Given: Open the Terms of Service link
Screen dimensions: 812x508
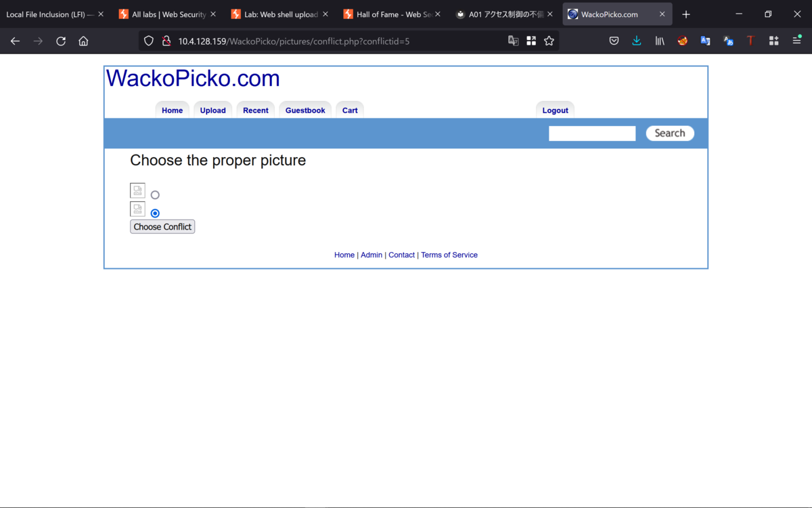Looking at the screenshot, I should point(449,255).
